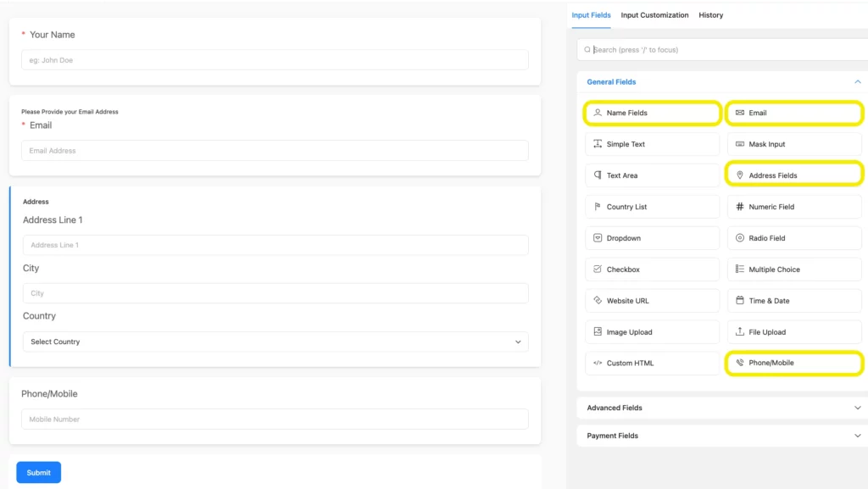Add a Mask Input field
This screenshot has width=868, height=489.
coord(794,144)
